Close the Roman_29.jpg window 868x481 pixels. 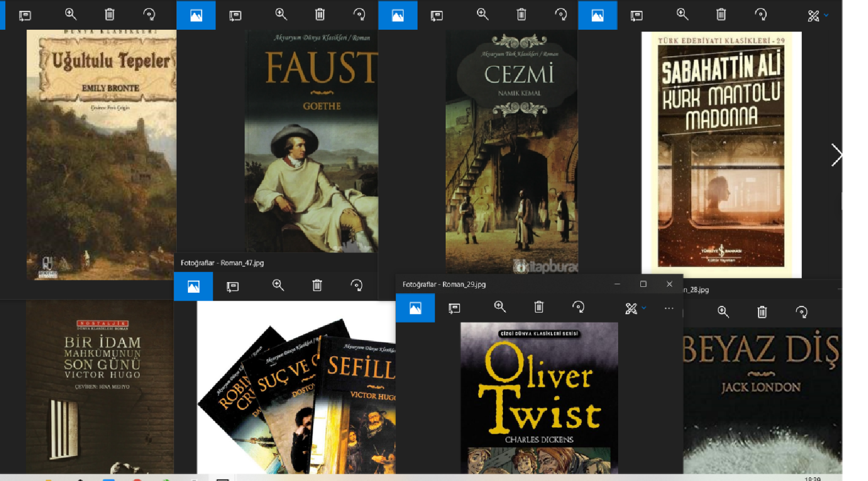click(x=670, y=284)
